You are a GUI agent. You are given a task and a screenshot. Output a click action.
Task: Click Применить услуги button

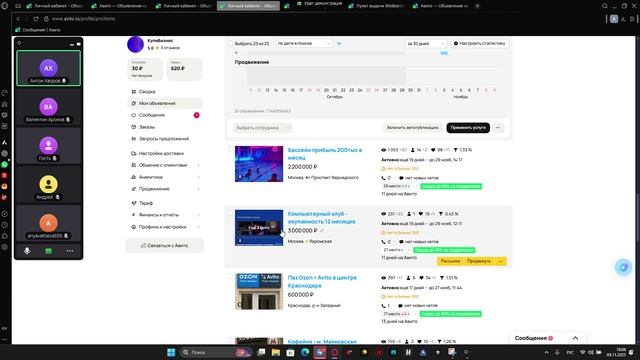click(468, 128)
